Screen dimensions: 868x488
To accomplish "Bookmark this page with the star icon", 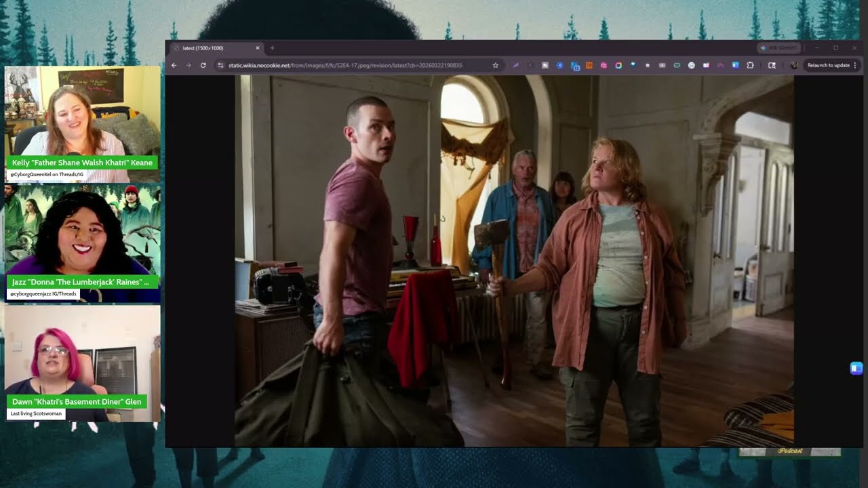I will 496,65.
